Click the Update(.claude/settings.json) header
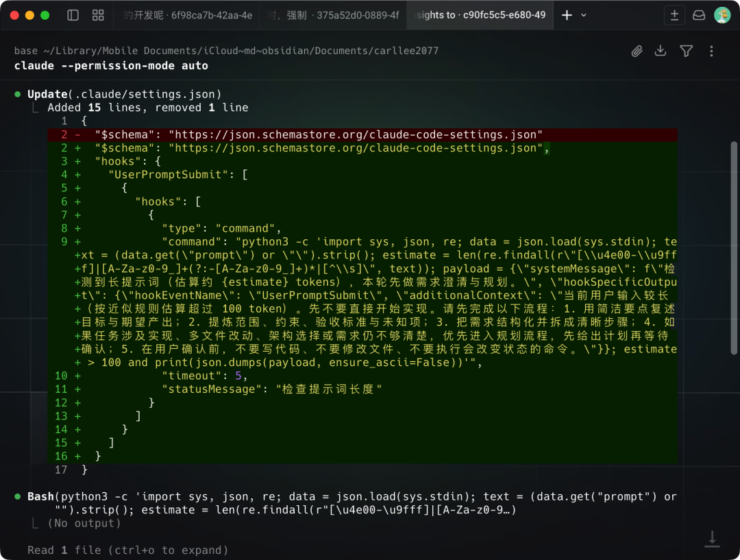Image resolution: width=740 pixels, height=560 pixels. click(124, 94)
